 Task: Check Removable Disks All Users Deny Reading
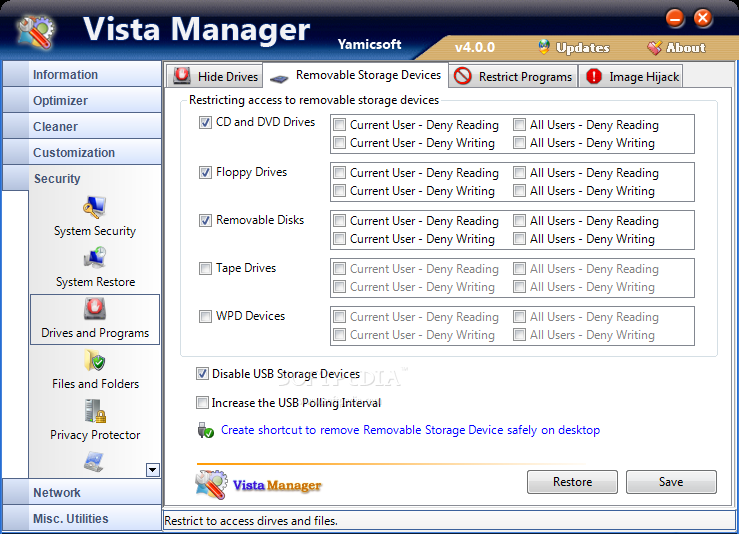point(519,221)
